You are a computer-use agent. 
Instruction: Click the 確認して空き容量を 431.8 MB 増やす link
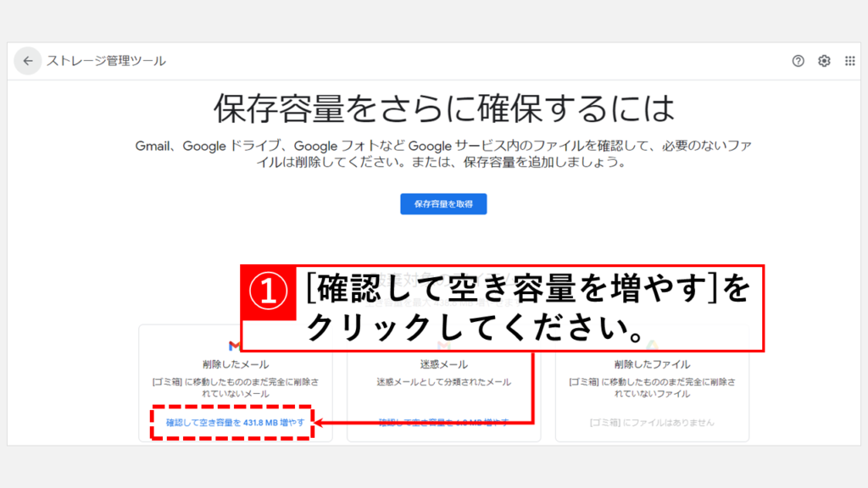pyautogui.click(x=233, y=422)
